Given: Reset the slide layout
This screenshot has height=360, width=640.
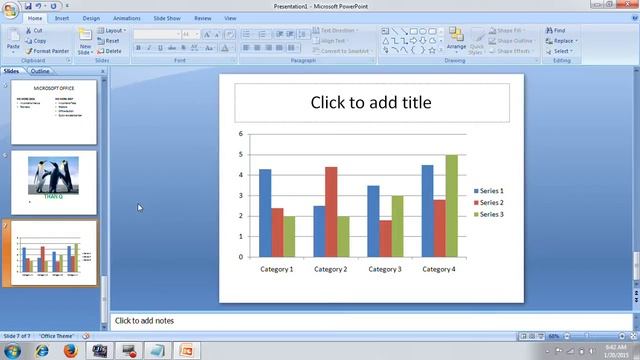Looking at the screenshot, I should coord(108,41).
